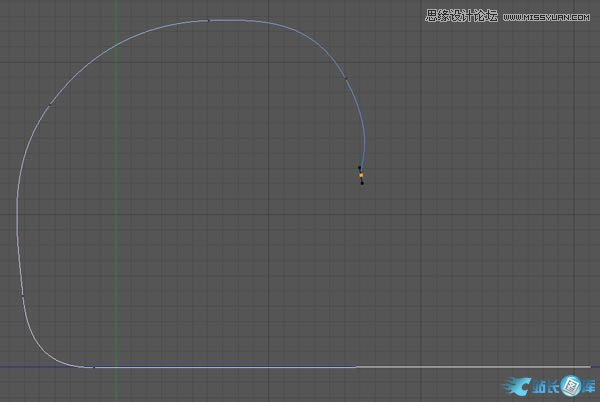Select the orange highlighted spline point
The image size is (600, 402).
[361, 175]
